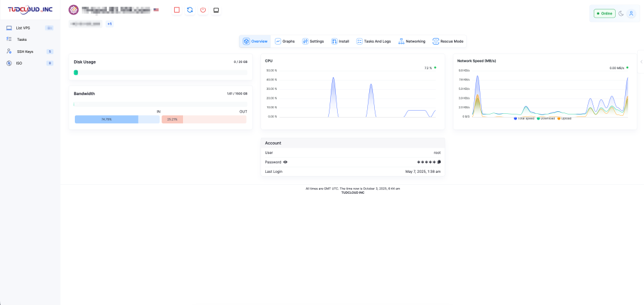
Task: Expand the additional IPs +1 badge
Action: click(109, 24)
